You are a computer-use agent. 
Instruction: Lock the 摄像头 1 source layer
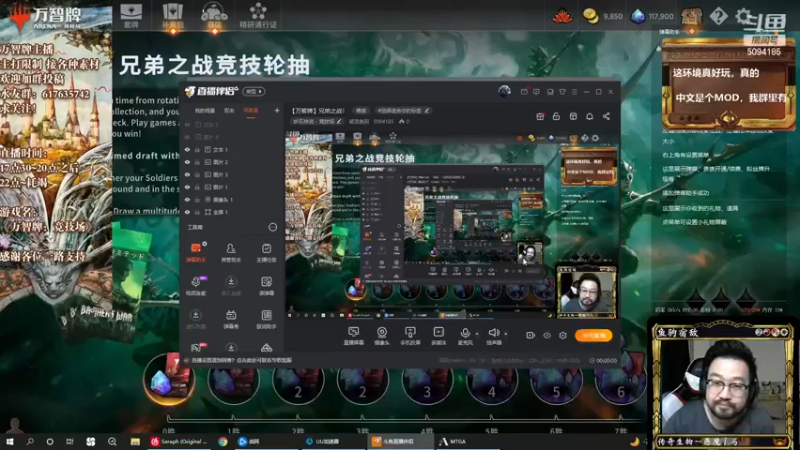click(x=197, y=199)
